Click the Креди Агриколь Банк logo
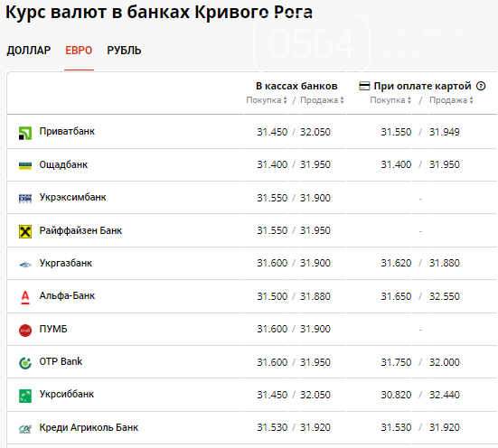Viewport: 498px width, 448px height. (25, 429)
